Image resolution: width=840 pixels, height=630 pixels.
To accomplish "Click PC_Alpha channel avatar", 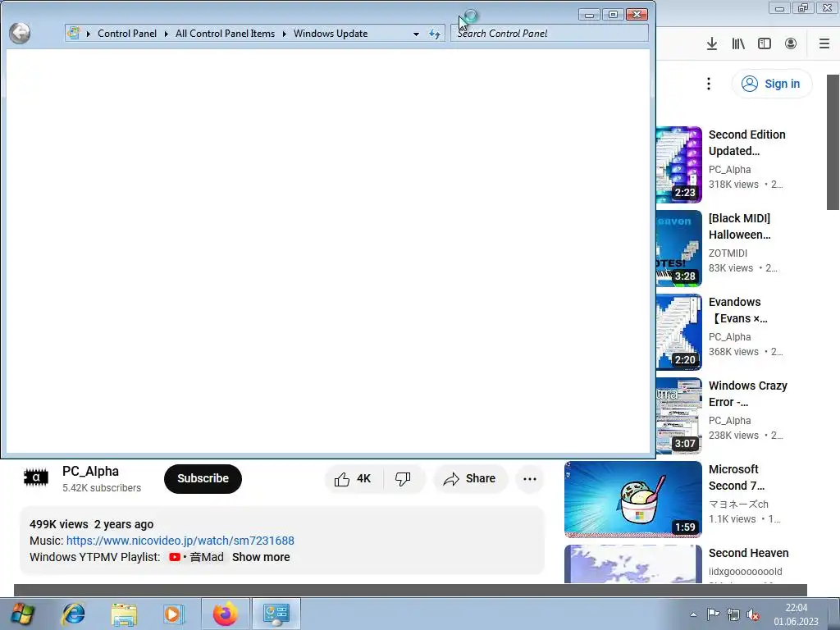I will pyautogui.click(x=36, y=478).
